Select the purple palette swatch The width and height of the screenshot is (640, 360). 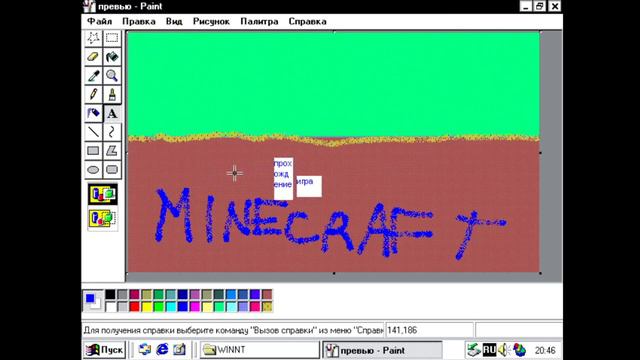[x=195, y=294]
